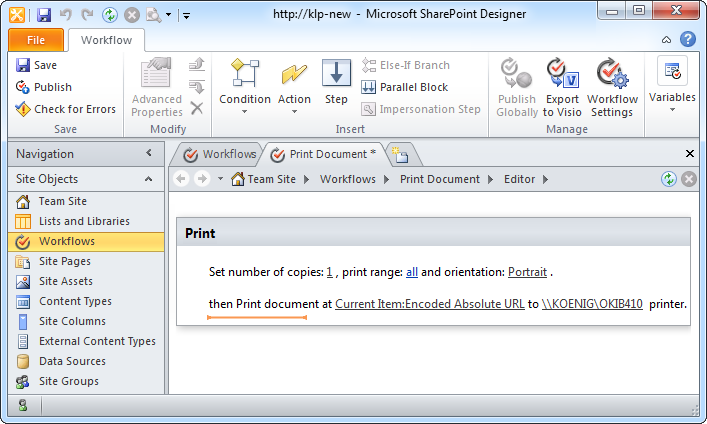Select the Workflow ribbon tab

click(x=106, y=40)
